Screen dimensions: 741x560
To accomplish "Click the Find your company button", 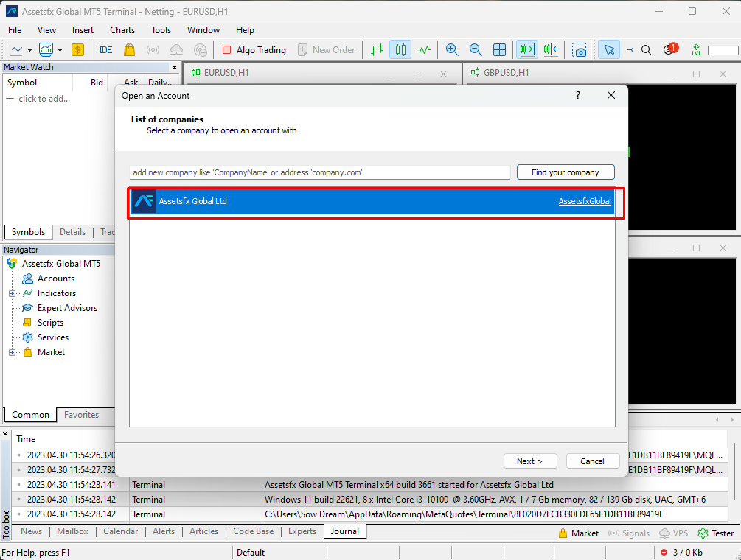I will pyautogui.click(x=566, y=172).
